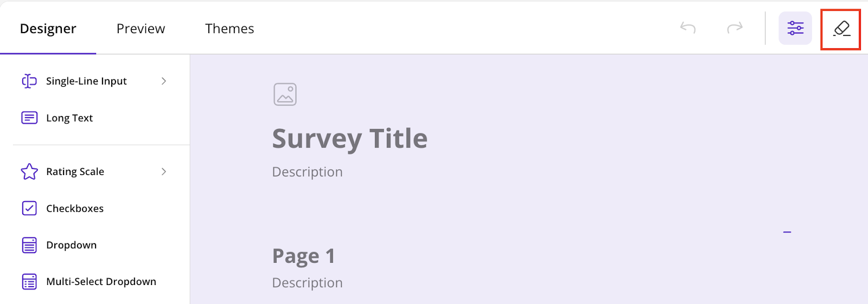This screenshot has width=868, height=304.
Task: Click the undo arrow icon
Action: pos(688,28)
